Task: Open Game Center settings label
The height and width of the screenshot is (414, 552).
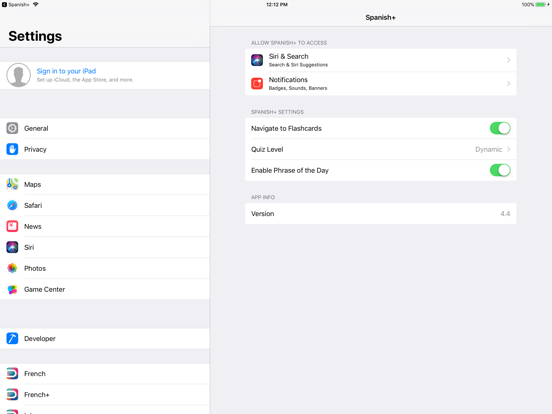Action: click(44, 289)
